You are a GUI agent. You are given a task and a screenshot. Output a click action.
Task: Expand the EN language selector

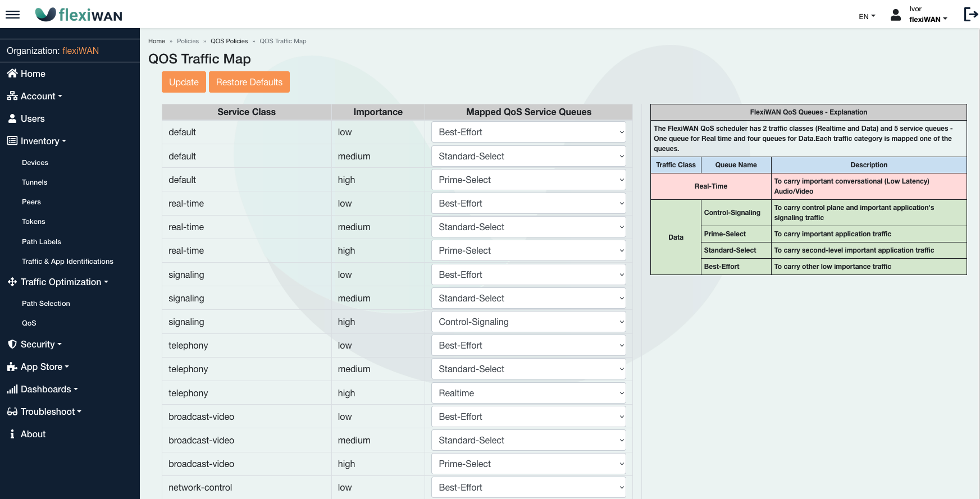(x=867, y=16)
